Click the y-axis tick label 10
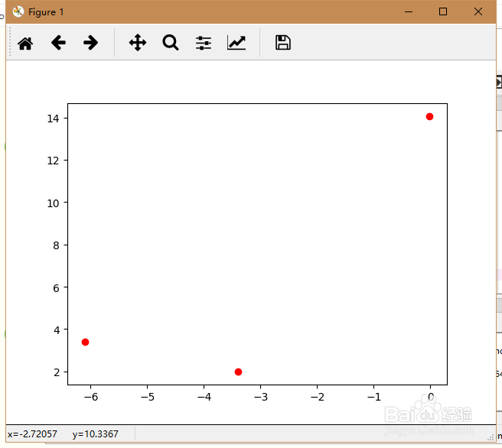Image resolution: width=502 pixels, height=448 pixels. [53, 203]
